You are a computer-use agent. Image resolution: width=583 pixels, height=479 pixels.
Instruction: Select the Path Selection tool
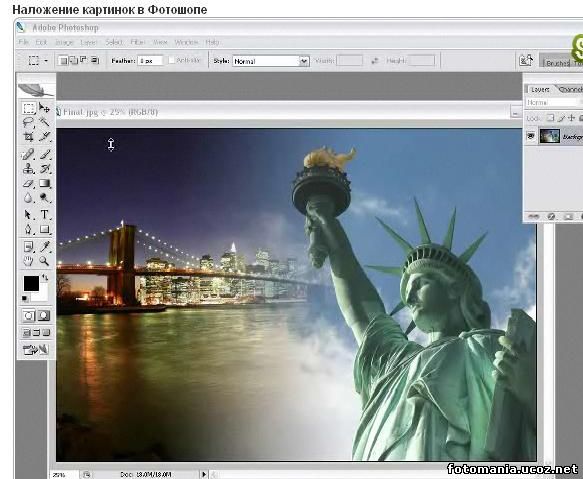point(29,215)
